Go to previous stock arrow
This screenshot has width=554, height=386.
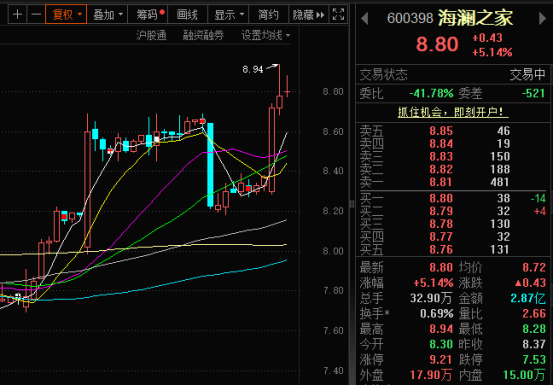365,18
